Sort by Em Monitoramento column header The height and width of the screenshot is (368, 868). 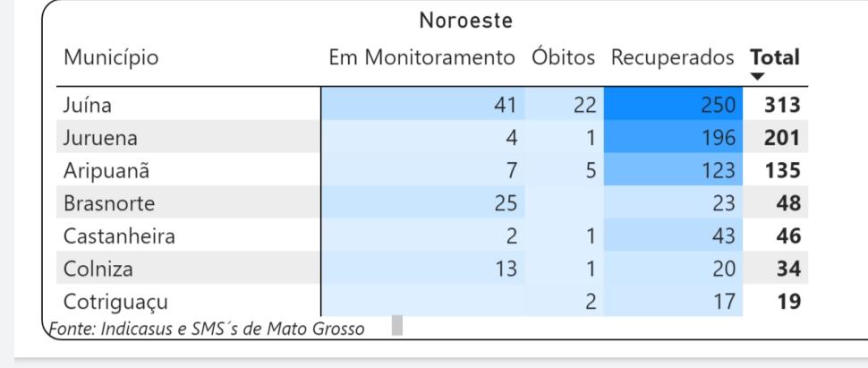point(421,57)
